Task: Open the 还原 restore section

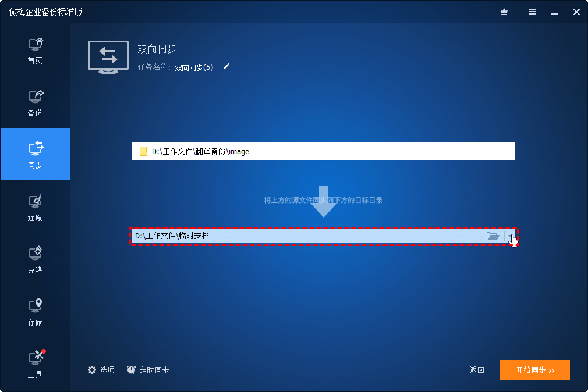Action: pos(36,208)
